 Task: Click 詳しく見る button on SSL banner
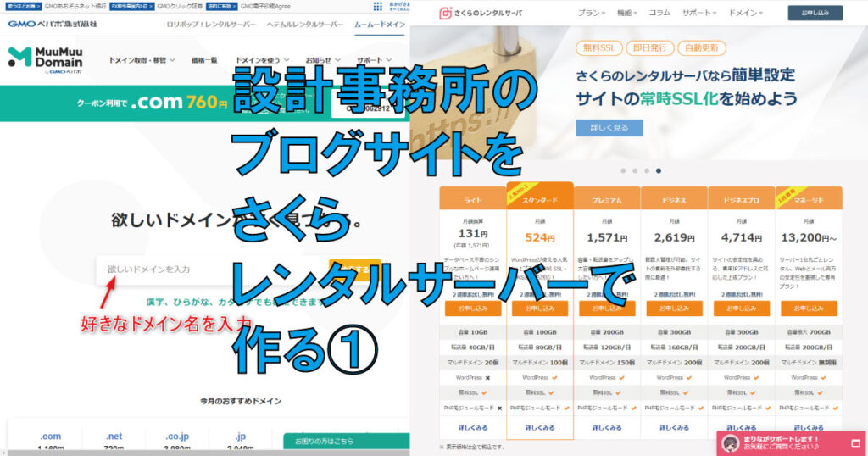pos(609,128)
